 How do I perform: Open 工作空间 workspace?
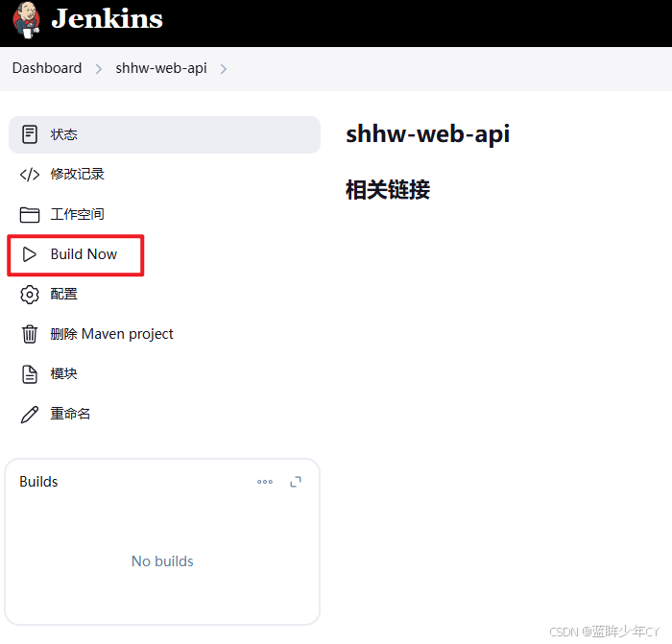coord(77,214)
